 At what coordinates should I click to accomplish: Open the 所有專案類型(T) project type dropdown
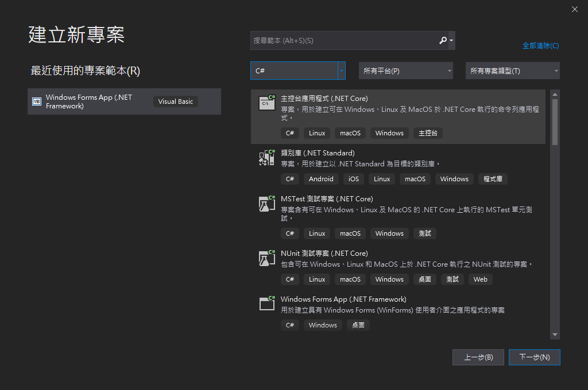[x=513, y=71]
